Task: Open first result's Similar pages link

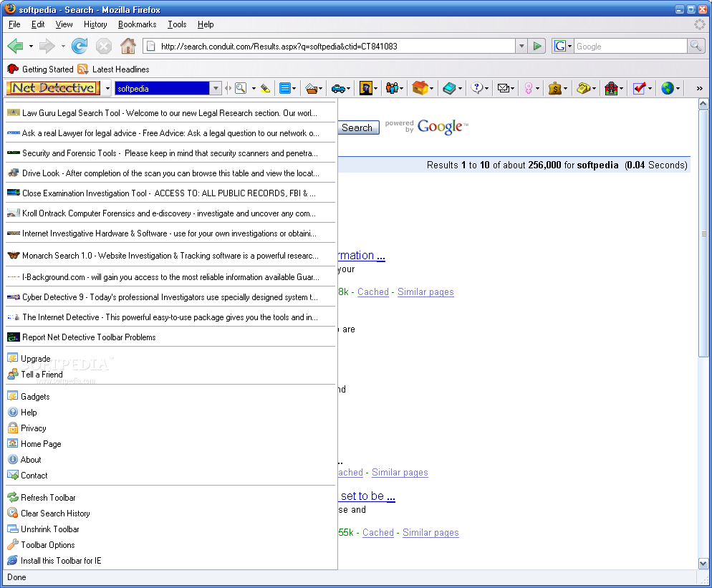Action: 425,292
